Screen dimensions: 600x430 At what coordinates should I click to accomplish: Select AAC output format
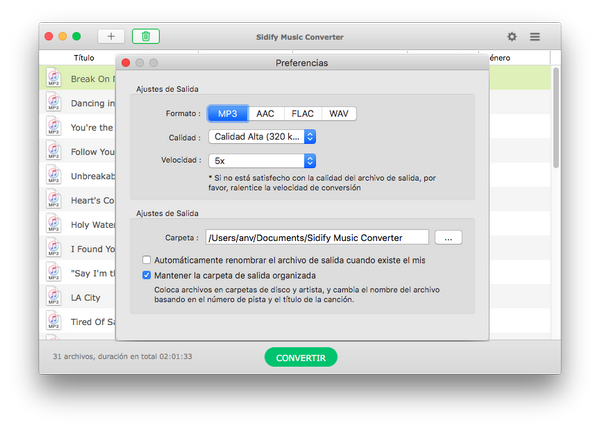pos(265,114)
